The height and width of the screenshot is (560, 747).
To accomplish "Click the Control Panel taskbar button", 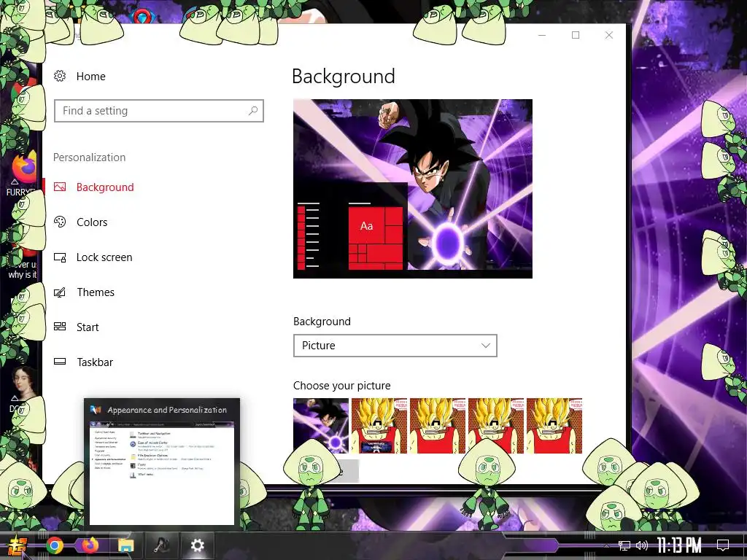I will [161, 545].
